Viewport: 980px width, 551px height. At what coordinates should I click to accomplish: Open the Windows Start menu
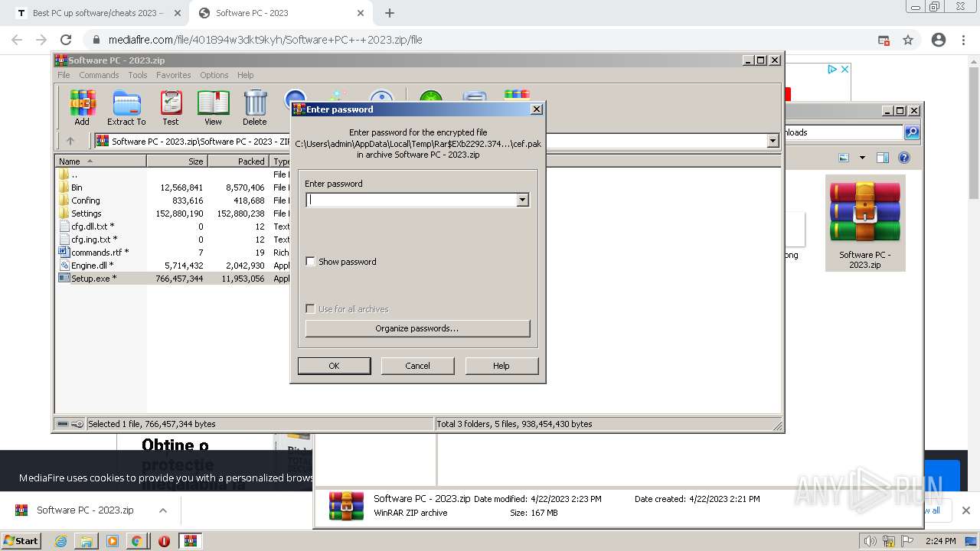click(21, 540)
